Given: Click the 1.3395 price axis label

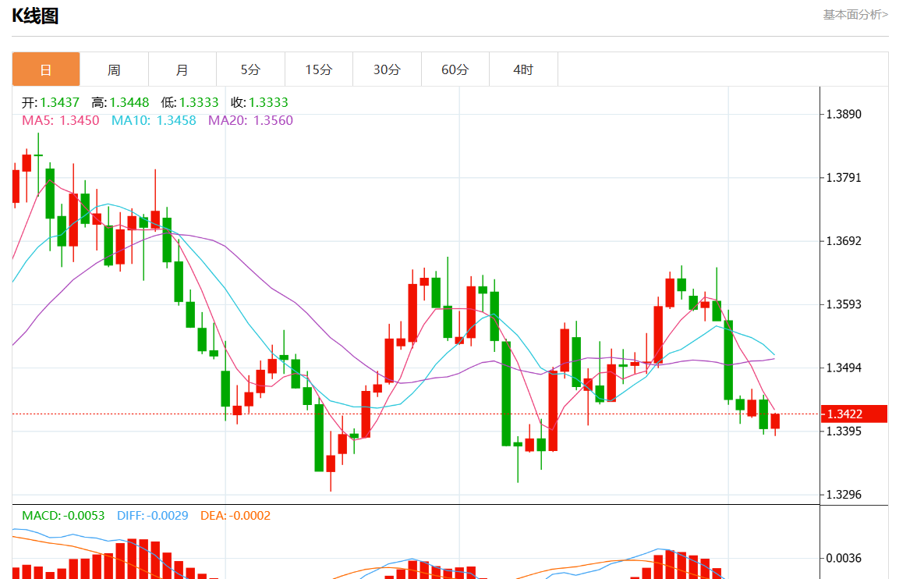Looking at the screenshot, I should pyautogui.click(x=844, y=431).
